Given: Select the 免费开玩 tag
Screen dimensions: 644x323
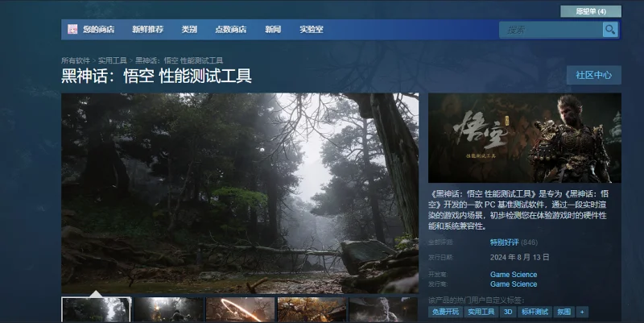Looking at the screenshot, I should click(x=445, y=312).
